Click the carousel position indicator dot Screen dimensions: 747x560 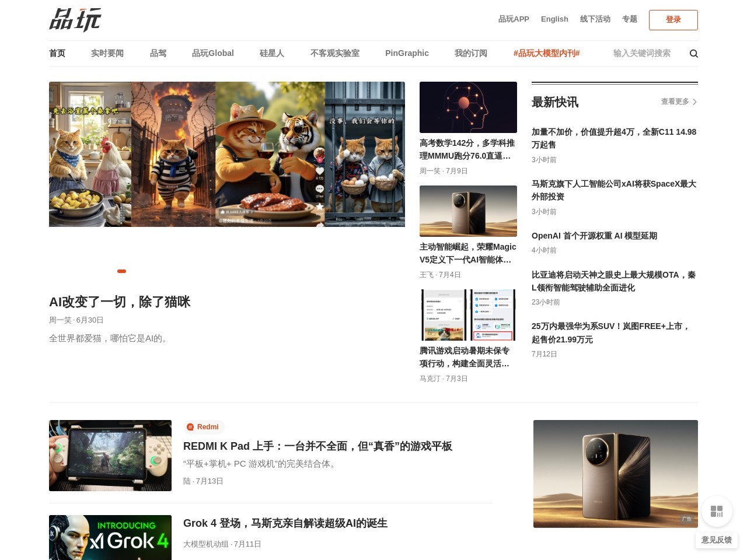coord(121,271)
